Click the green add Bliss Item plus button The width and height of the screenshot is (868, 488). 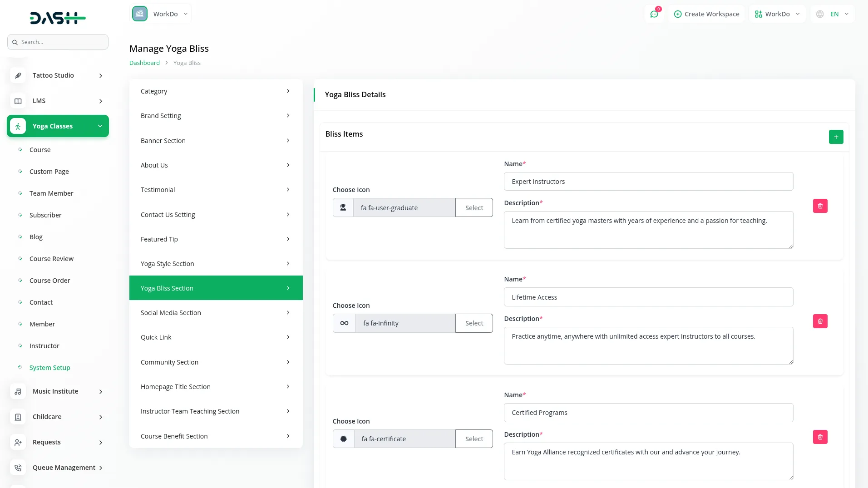tap(836, 137)
